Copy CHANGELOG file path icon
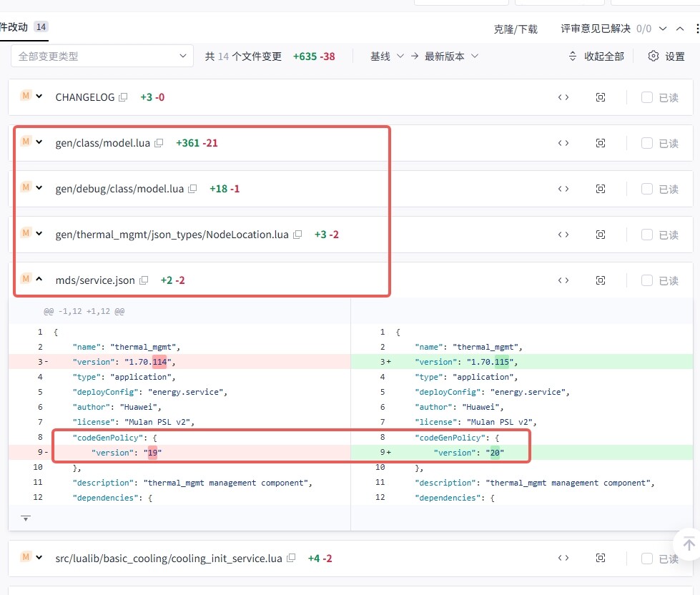Image resolution: width=700 pixels, height=595 pixels. [123, 97]
